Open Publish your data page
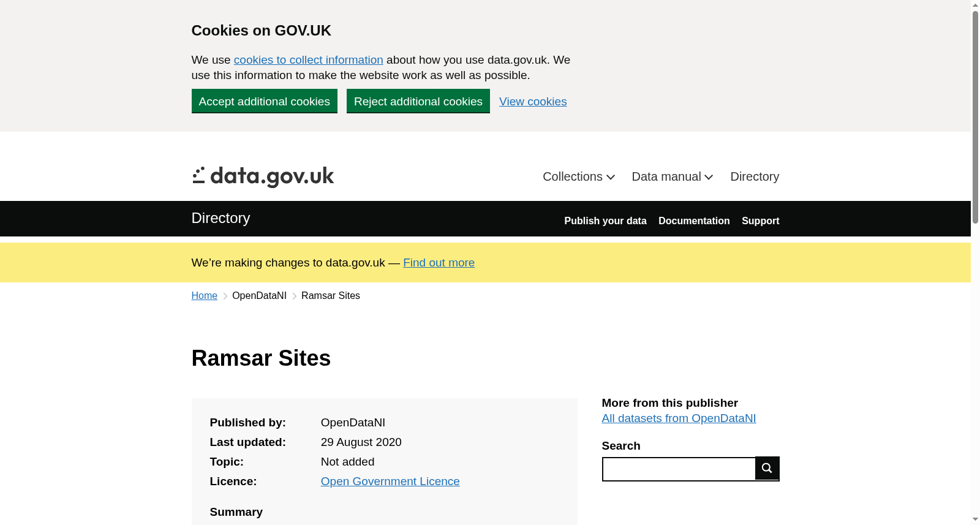 tap(605, 221)
